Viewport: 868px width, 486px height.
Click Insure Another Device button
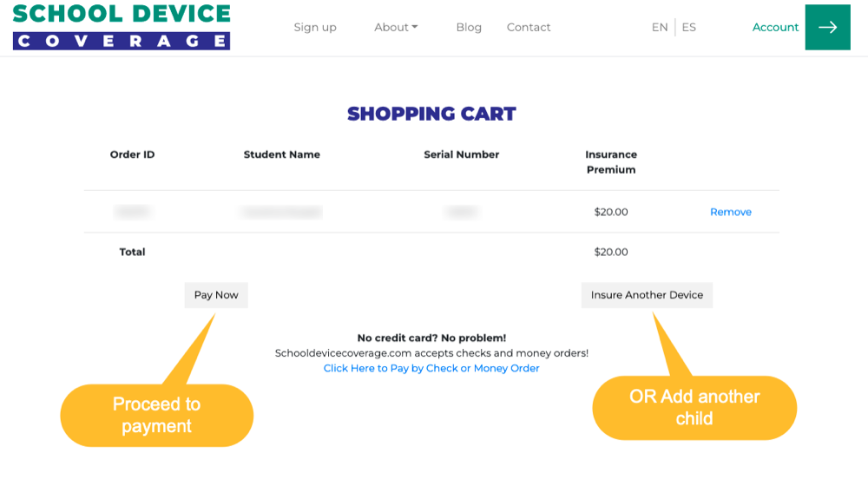647,295
